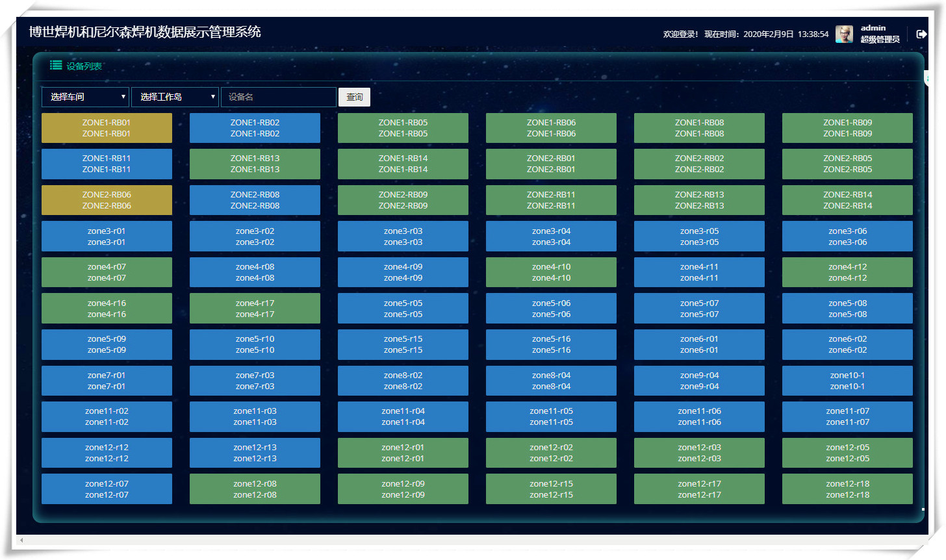Click the admin user avatar
The image size is (946, 560).
coord(844,34)
